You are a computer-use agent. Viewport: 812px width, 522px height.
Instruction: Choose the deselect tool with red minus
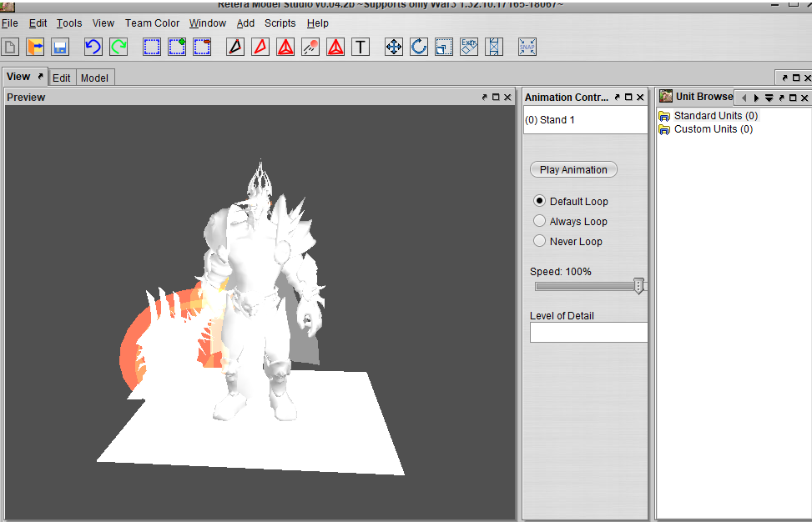(x=202, y=47)
